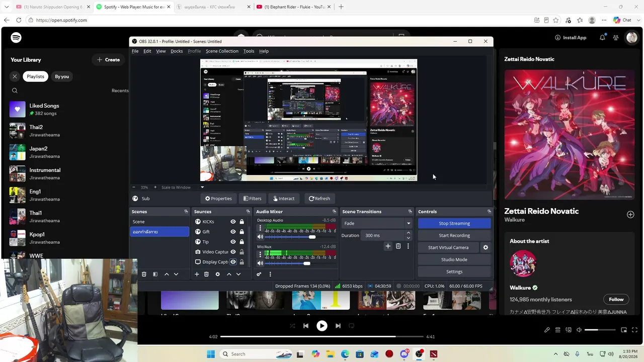Open Desktop Audio channel options dots

[260, 228]
